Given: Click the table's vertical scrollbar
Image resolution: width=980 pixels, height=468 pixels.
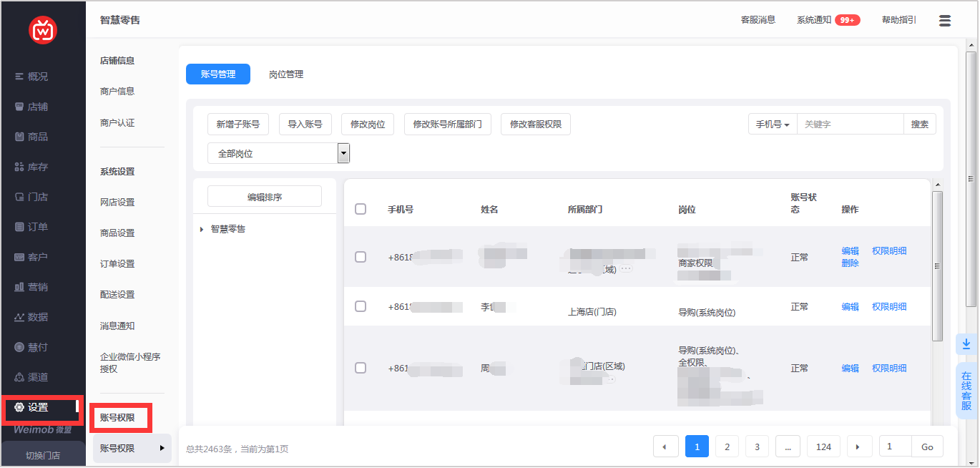Looking at the screenshot, I should tap(937, 265).
